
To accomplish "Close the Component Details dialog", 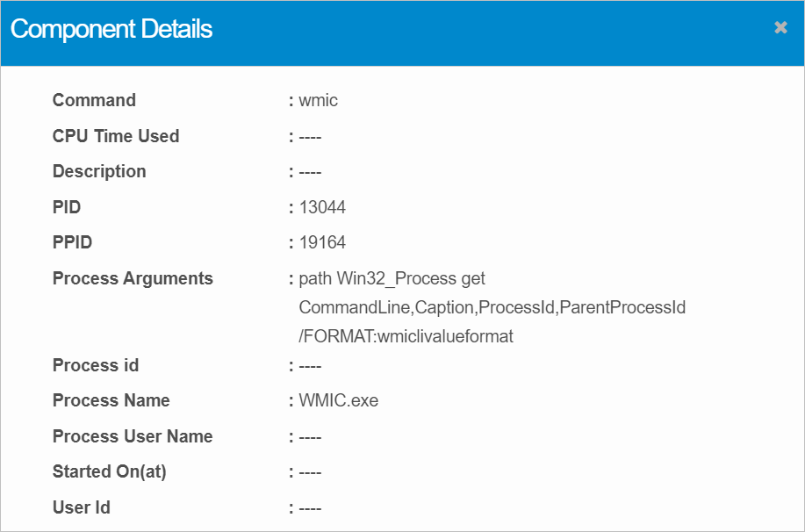I will [780, 28].
